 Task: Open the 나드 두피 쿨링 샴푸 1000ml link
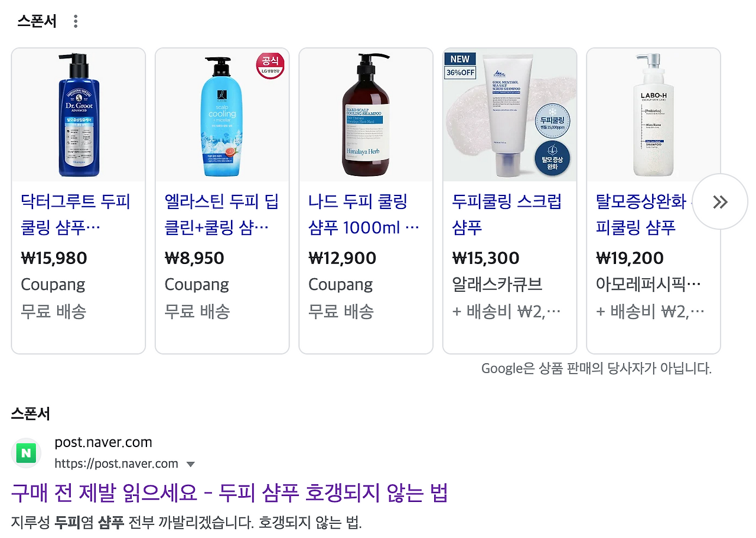coord(364,214)
